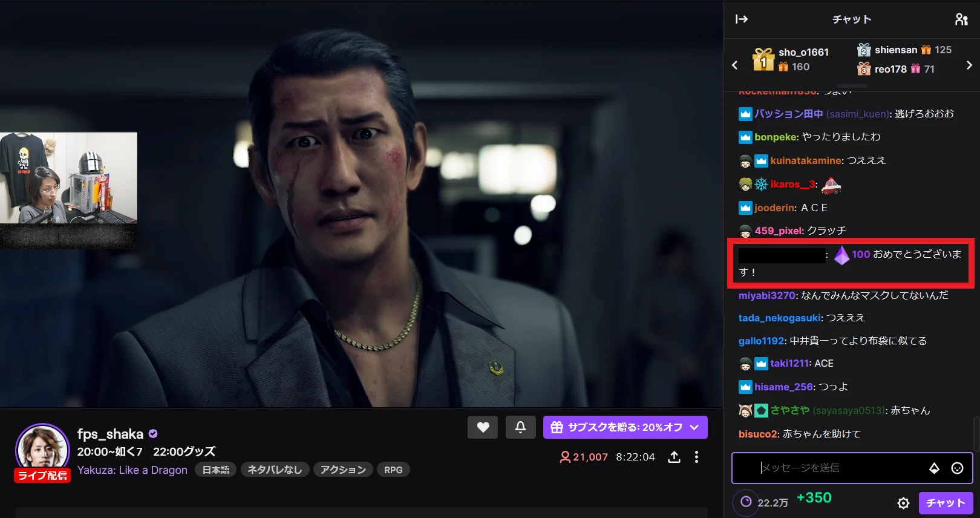Image resolution: width=980 pixels, height=518 pixels.
Task: Open the Yakuza: Like a Dragon category
Action: click(132, 470)
